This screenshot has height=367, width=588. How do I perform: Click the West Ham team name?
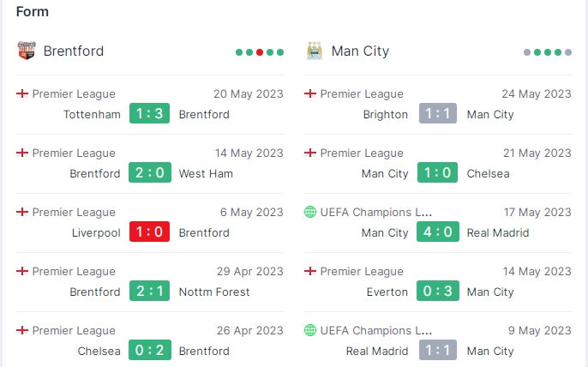click(206, 174)
